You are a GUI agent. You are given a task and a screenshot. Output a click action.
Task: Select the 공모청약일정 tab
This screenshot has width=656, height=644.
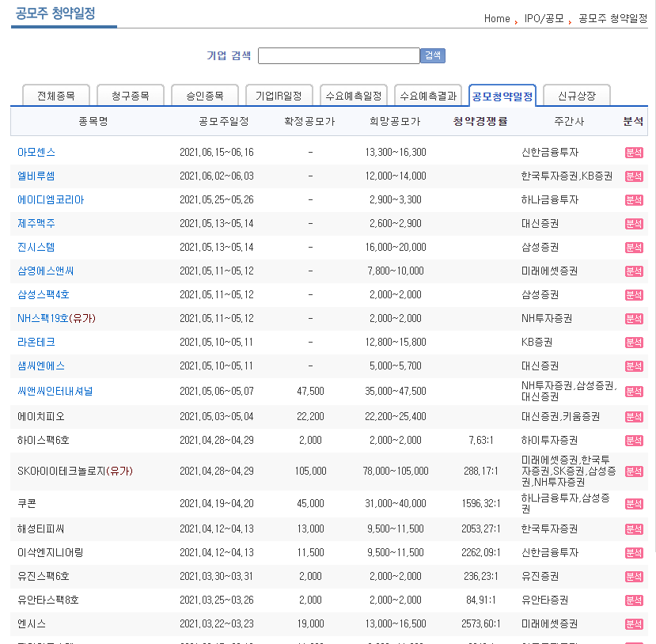pyautogui.click(x=502, y=97)
